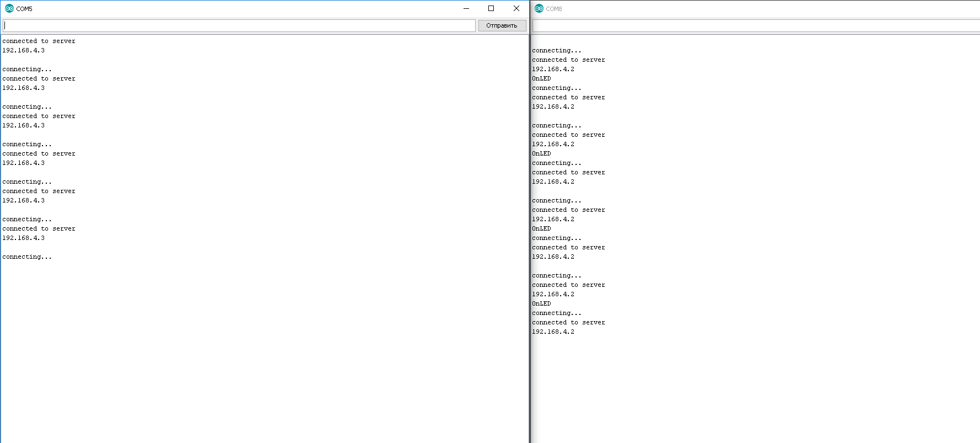Image resolution: width=980 pixels, height=443 pixels.
Task: Close the COM5 serial monitor window
Action: point(516,8)
